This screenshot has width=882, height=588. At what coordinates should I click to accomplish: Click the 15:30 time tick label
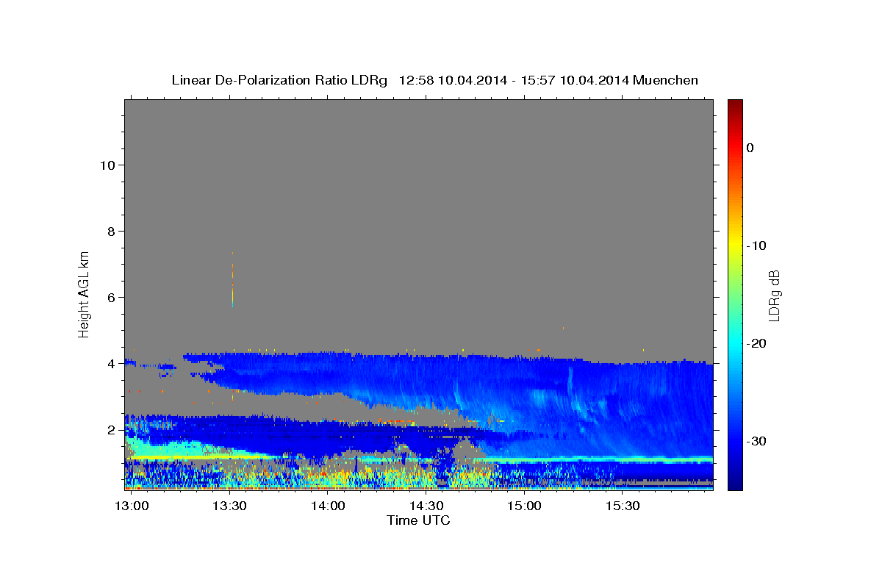tap(623, 506)
